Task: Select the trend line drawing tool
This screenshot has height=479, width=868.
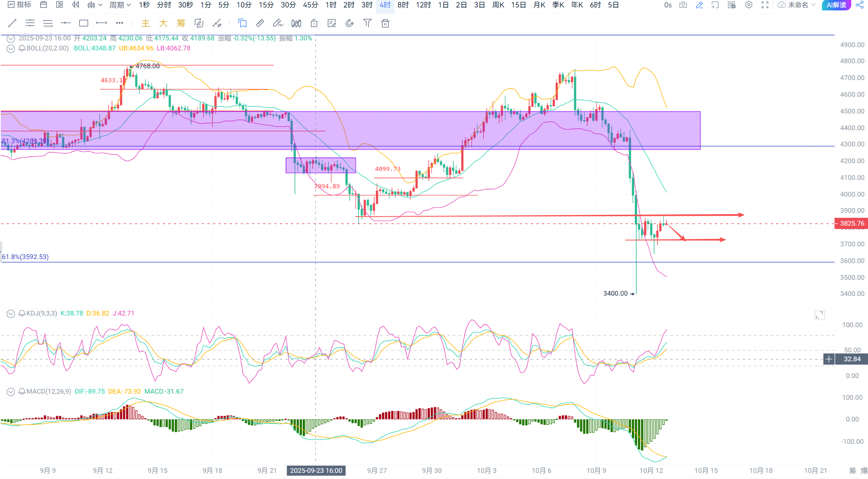Action: pos(12,23)
